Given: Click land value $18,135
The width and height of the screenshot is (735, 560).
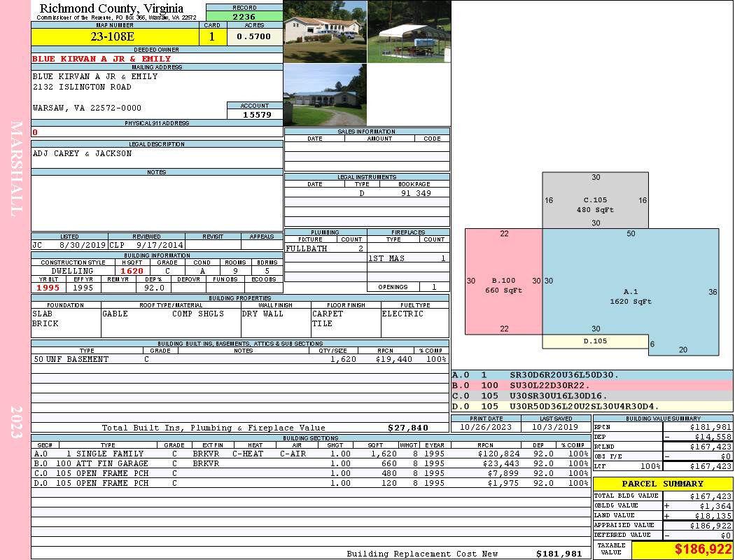Looking at the screenshot, I should 713,516.
